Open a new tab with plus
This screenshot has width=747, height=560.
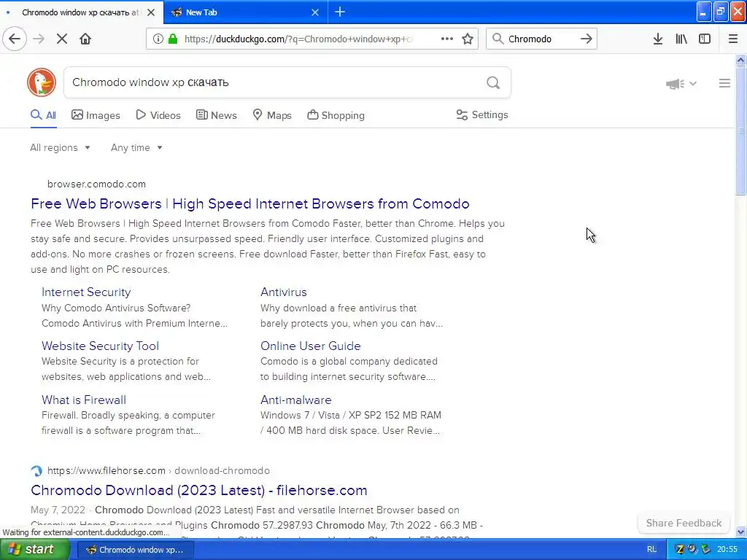tap(340, 12)
